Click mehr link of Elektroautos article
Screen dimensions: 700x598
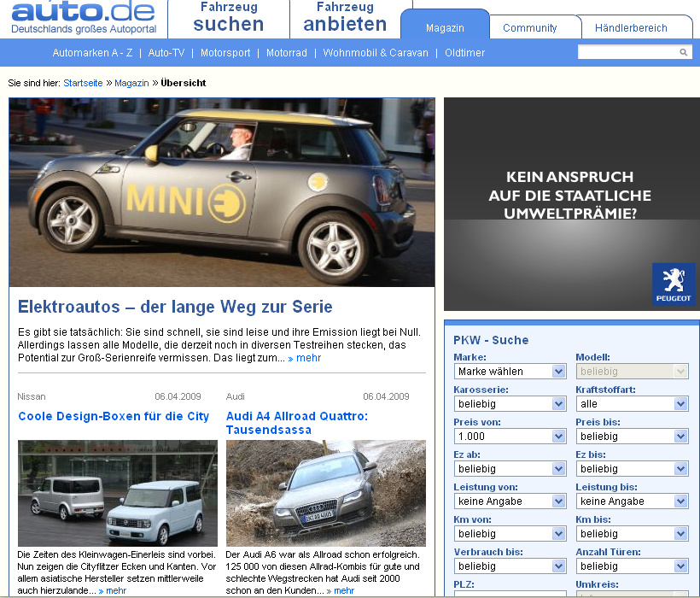pos(305,358)
